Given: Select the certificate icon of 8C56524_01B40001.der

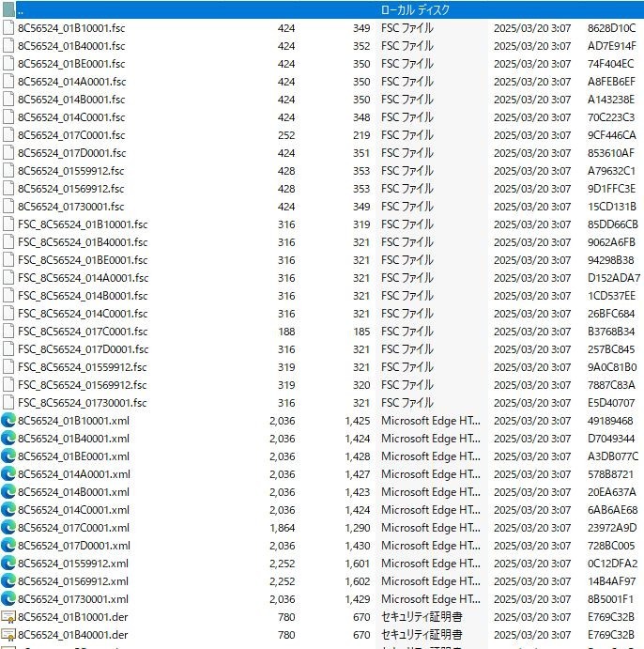Looking at the screenshot, I should coord(8,635).
